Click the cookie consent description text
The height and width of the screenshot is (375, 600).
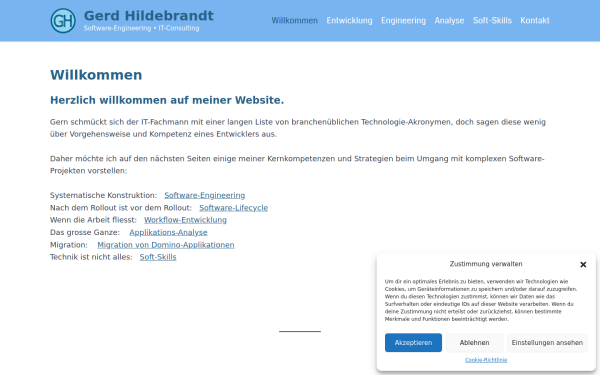481,300
